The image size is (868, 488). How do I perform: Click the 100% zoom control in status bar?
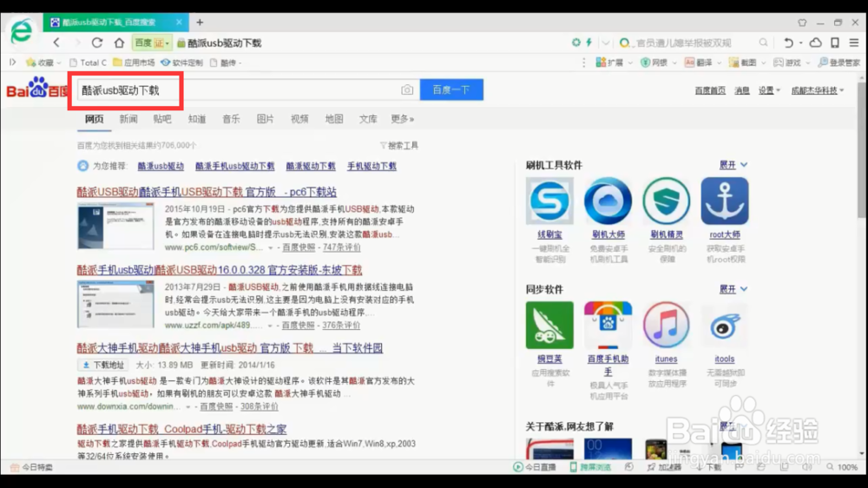842,467
